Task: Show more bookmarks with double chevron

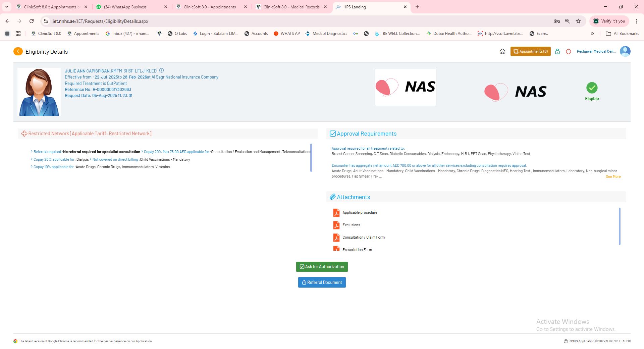Action: [592, 34]
